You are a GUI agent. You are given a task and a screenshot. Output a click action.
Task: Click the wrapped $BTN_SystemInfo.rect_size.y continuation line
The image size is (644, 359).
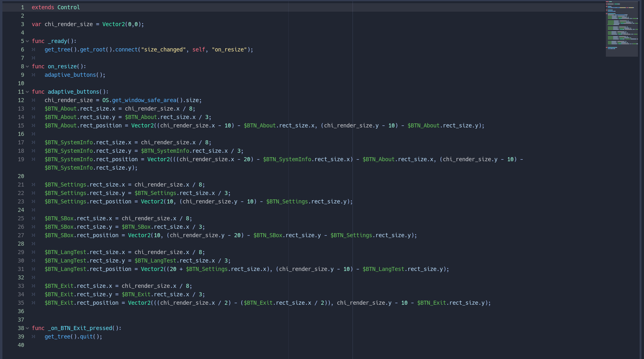click(x=91, y=168)
